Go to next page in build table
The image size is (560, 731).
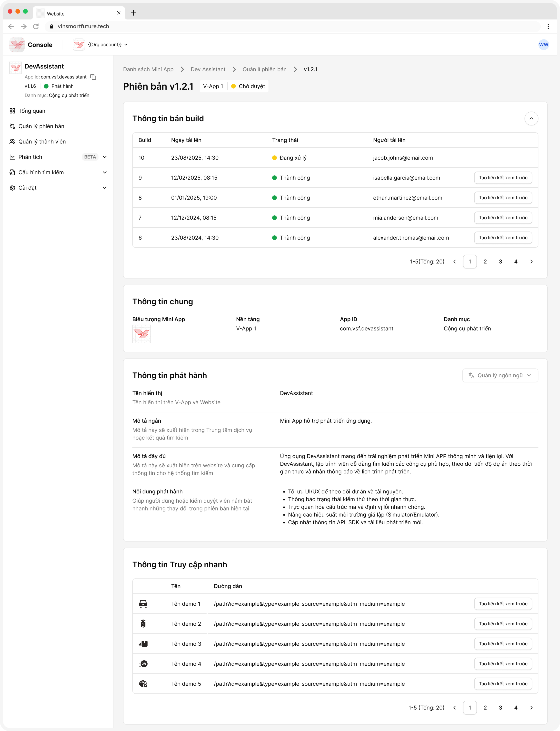[531, 262]
